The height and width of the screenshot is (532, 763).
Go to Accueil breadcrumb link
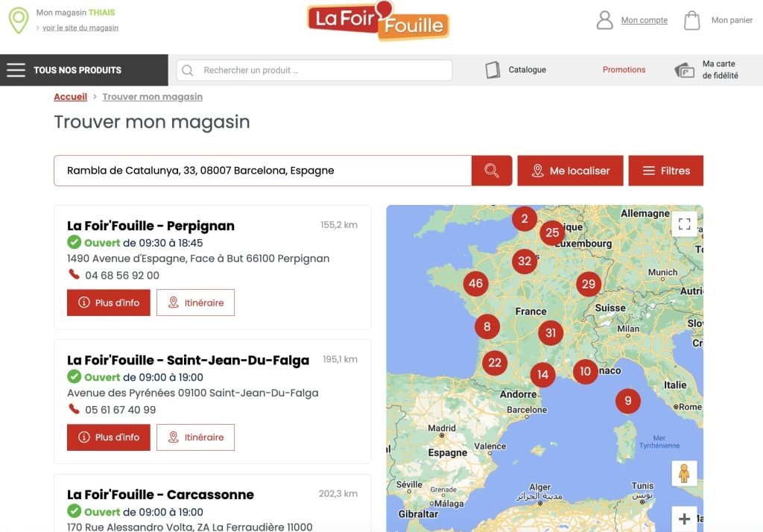(71, 97)
